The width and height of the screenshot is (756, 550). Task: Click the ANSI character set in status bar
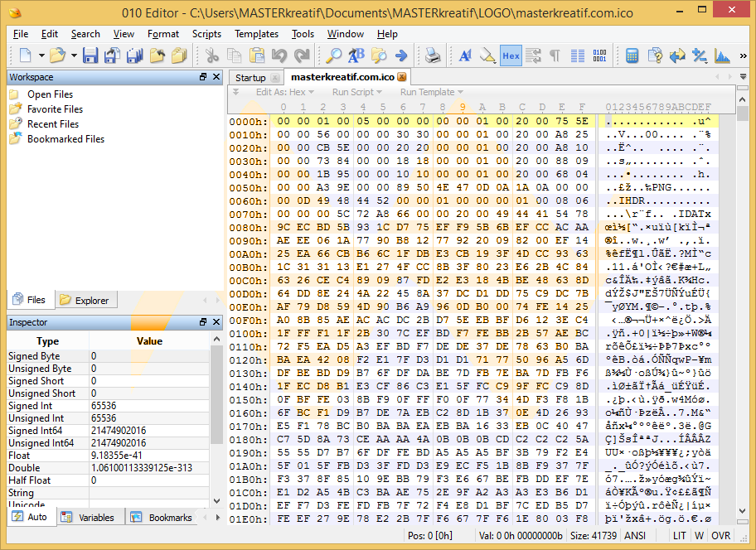(x=634, y=536)
